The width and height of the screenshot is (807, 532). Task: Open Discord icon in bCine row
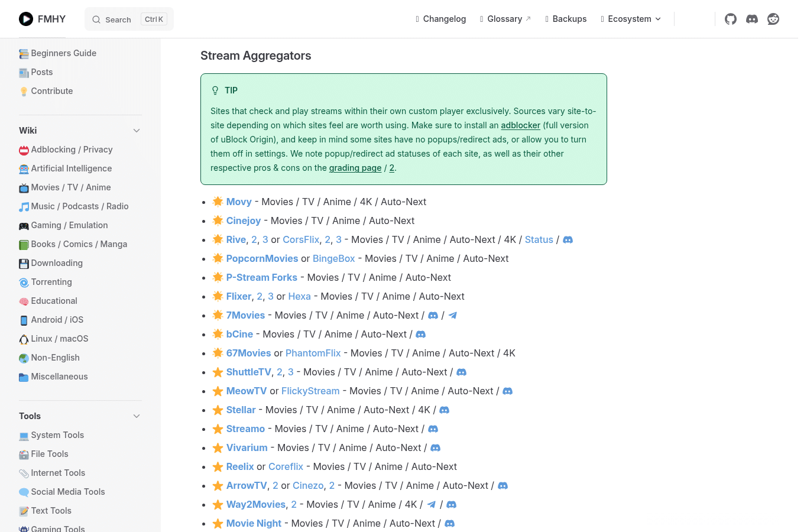tap(421, 335)
